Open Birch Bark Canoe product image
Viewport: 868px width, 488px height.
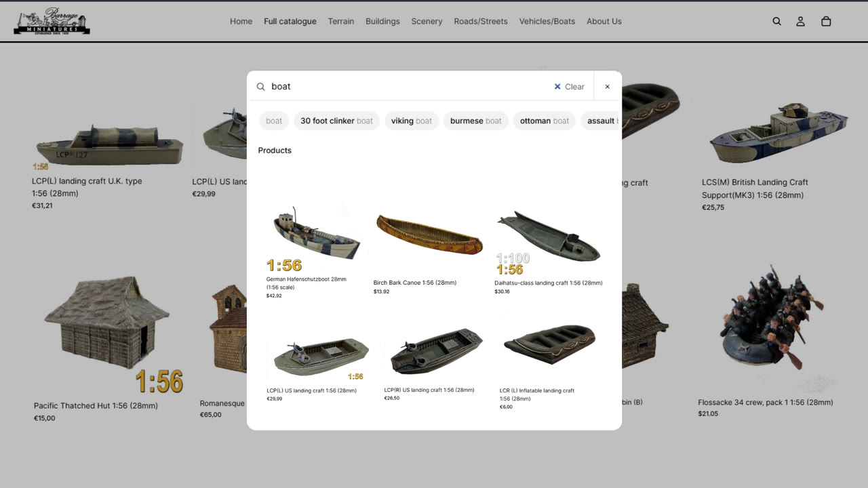(x=429, y=235)
